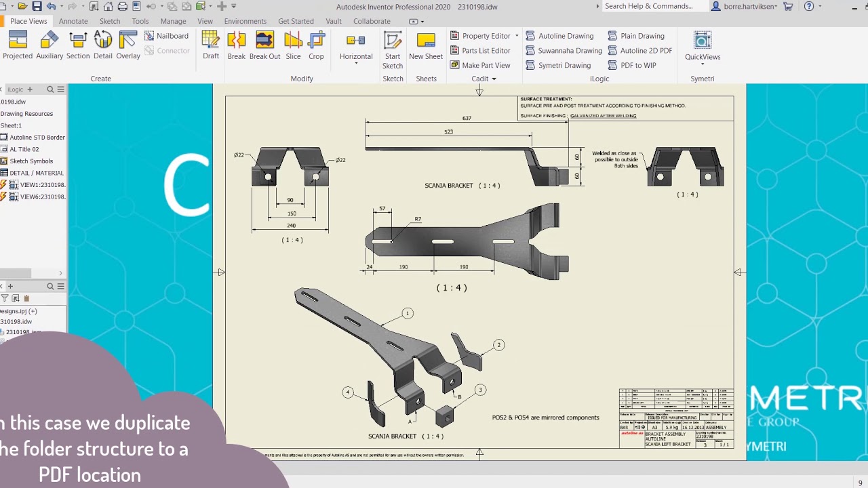Open the Sketch ribbon tab
This screenshot has height=488, width=868.
(x=110, y=21)
